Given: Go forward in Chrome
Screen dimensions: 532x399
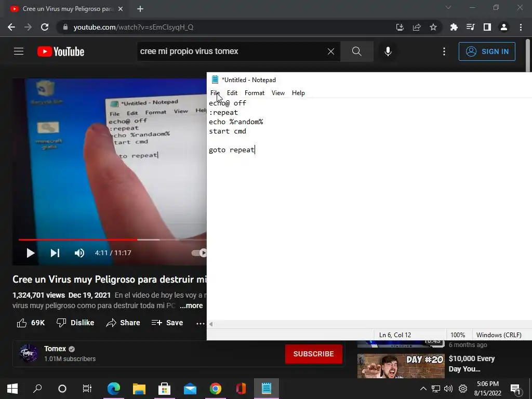Looking at the screenshot, I should (x=28, y=27).
